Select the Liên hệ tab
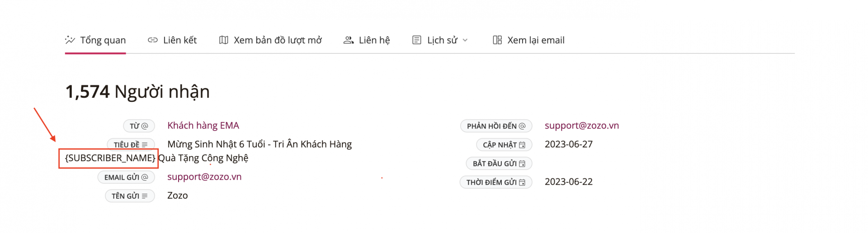Image resolution: width=868 pixels, height=233 pixels. click(x=367, y=40)
